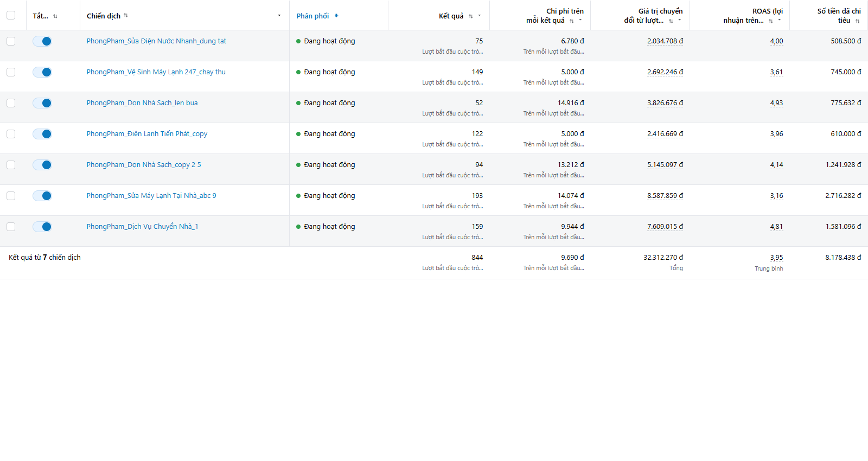Click the Phân phối column header label
868x461 pixels.
coord(312,16)
